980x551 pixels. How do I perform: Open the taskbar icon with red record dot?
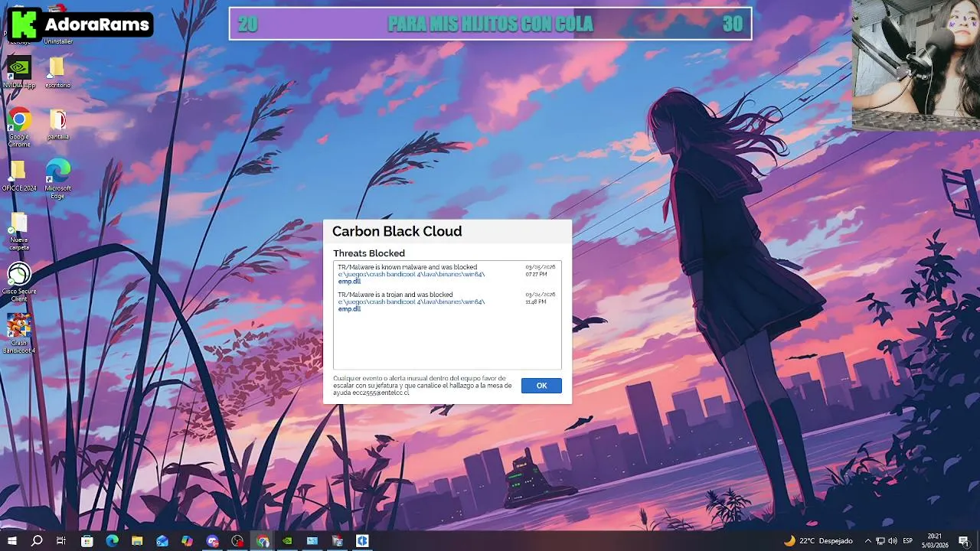pos(237,540)
